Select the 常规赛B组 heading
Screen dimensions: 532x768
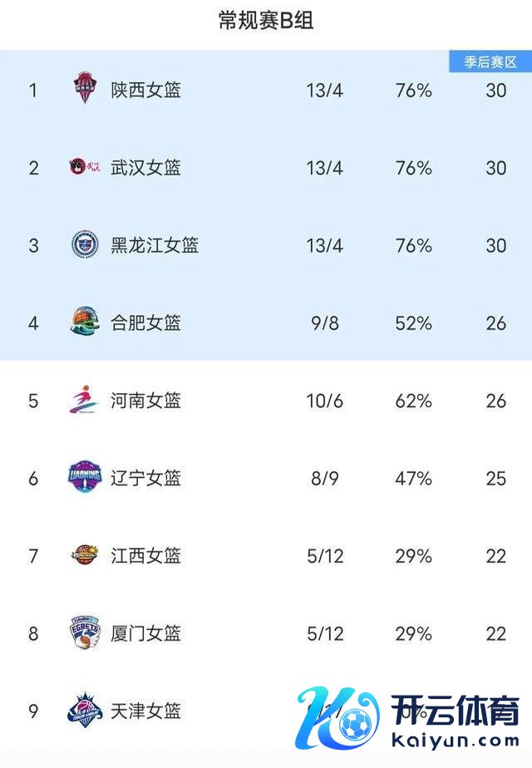266,22
